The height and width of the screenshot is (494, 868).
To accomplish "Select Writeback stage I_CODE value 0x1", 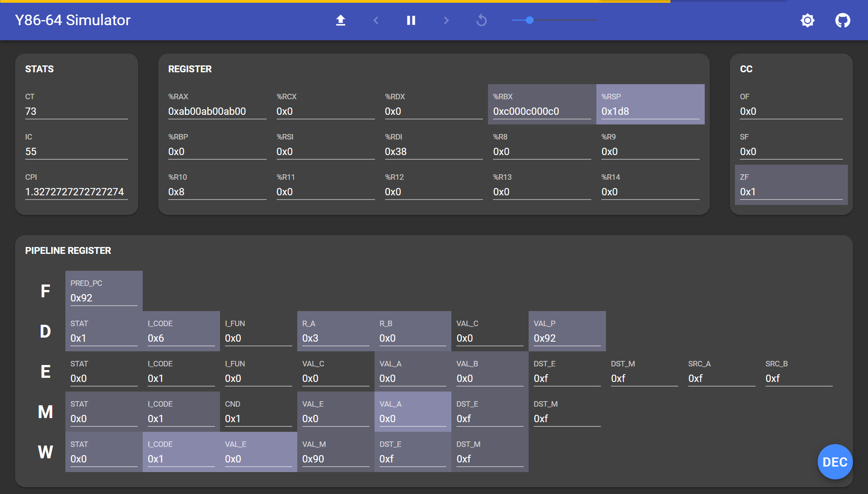I will pos(181,459).
